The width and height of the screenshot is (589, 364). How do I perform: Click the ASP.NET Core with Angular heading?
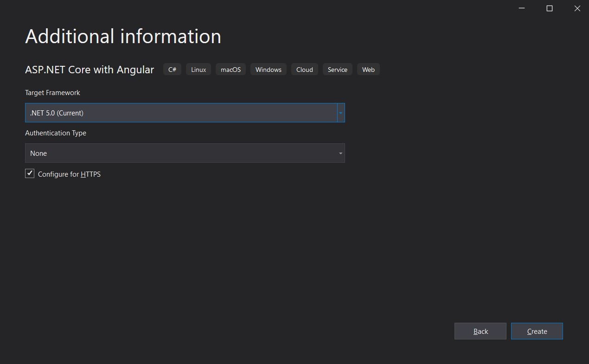89,69
